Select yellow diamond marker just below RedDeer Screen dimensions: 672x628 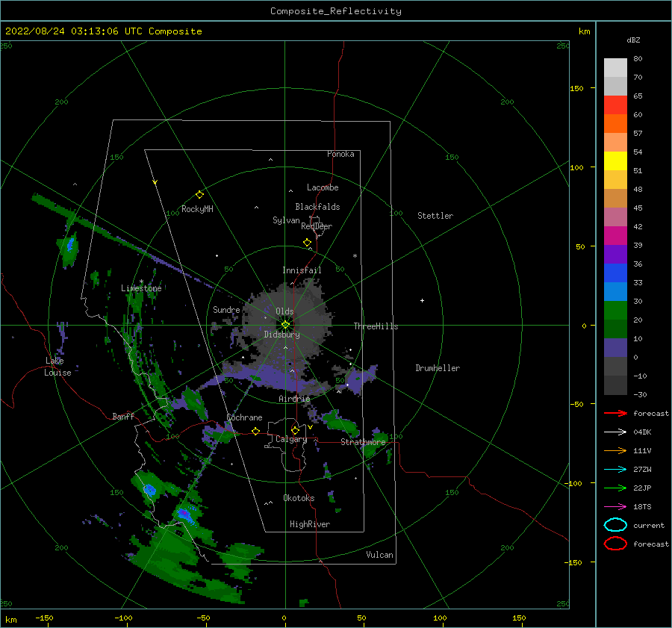[307, 243]
